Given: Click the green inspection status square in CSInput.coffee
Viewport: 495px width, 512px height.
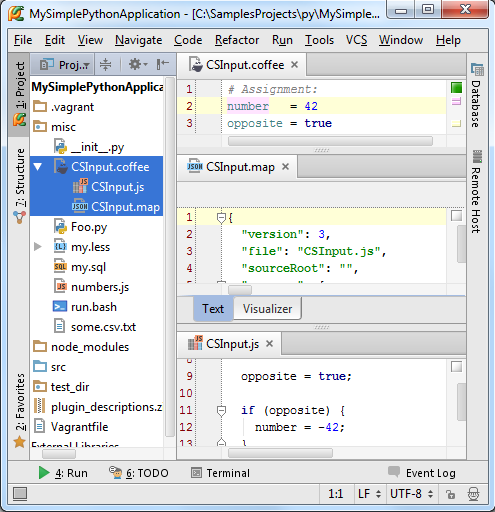Looking at the screenshot, I should (x=456, y=88).
